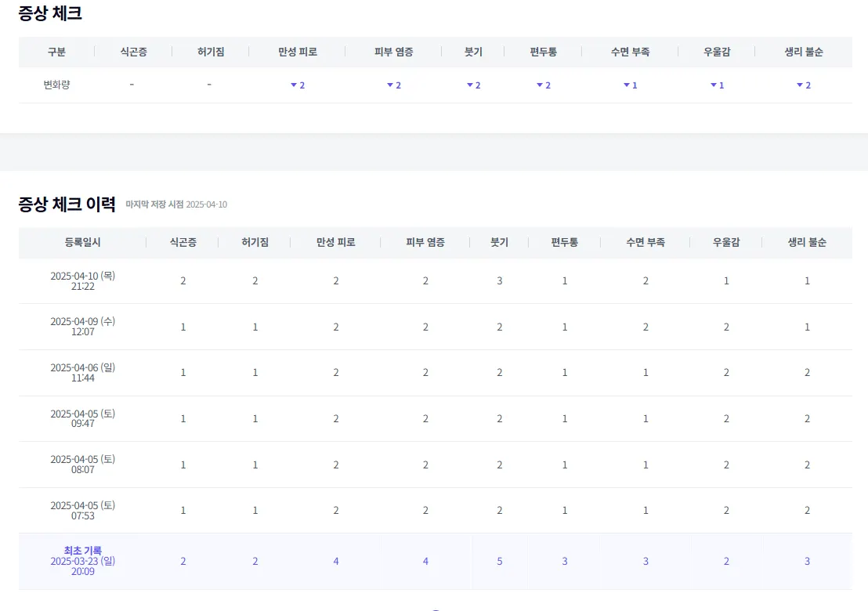
Task: Click the 붓기 value 5 in 최초 기록 row
Action: pyautogui.click(x=499, y=562)
